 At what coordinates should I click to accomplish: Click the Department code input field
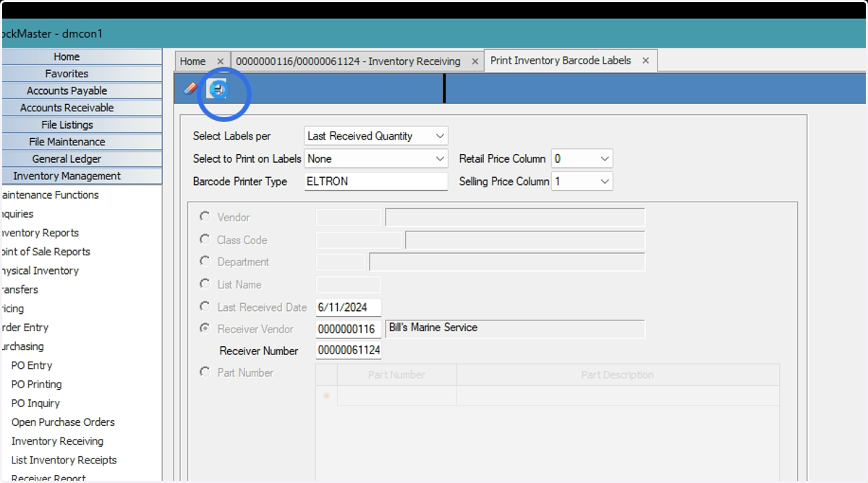coord(341,262)
